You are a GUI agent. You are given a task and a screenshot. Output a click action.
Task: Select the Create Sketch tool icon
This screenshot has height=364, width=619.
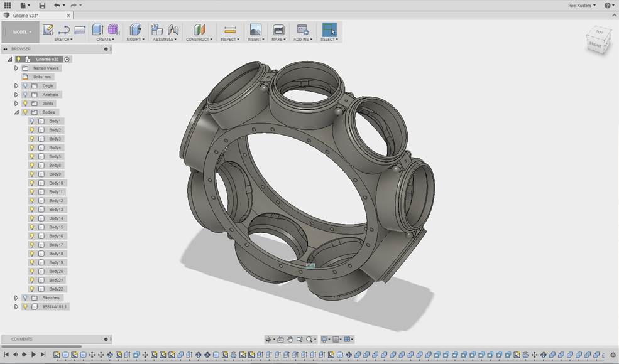[x=48, y=29]
